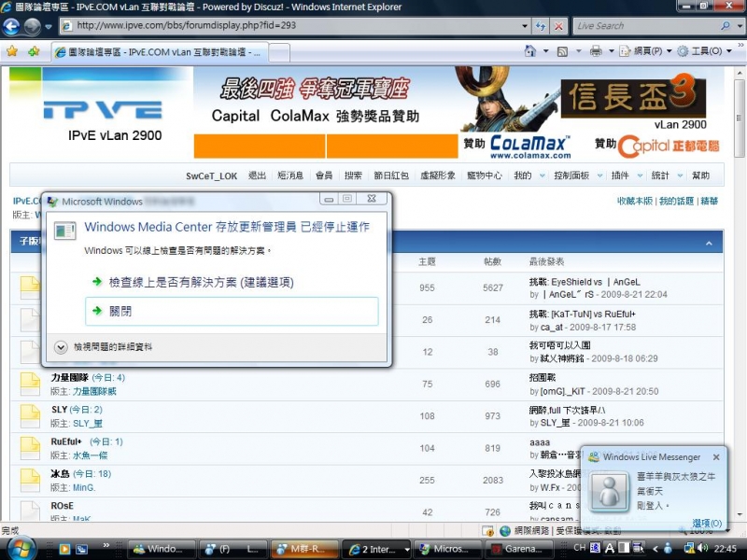The height and width of the screenshot is (560, 747).
Task: Open the 短消息 messages menu item
Action: coord(290,175)
